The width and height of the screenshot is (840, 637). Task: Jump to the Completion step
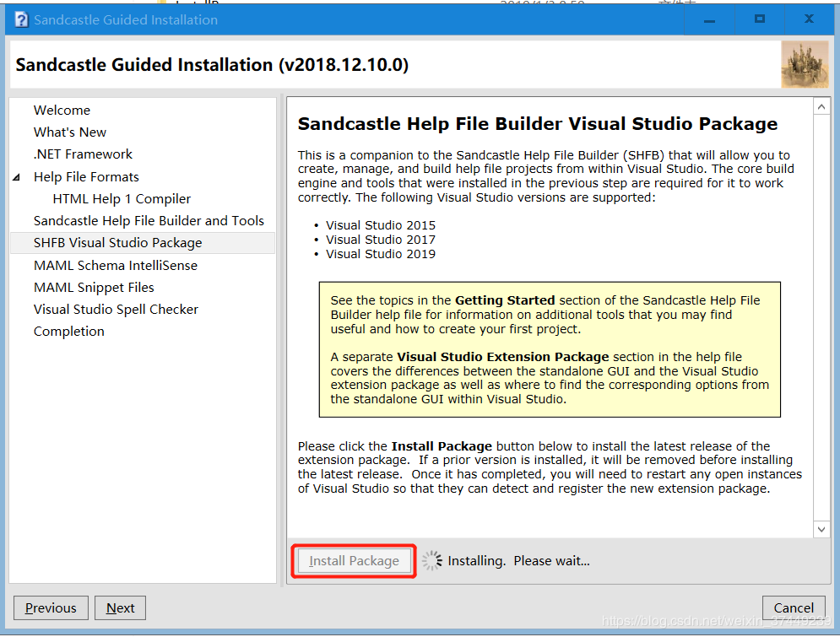[68, 332]
